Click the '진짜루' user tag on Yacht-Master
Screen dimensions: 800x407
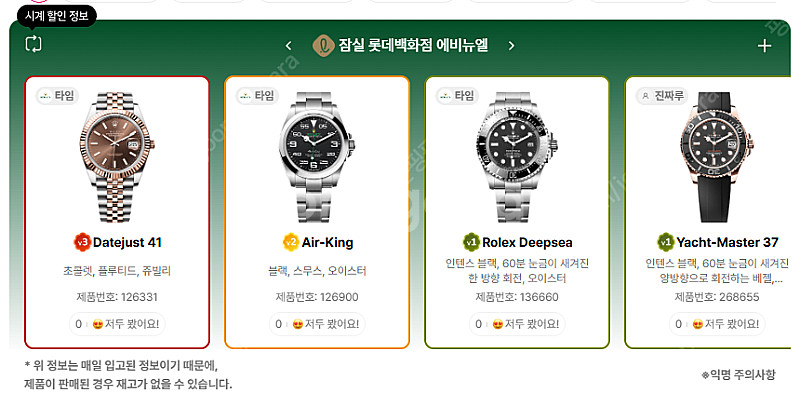pyautogui.click(x=662, y=95)
